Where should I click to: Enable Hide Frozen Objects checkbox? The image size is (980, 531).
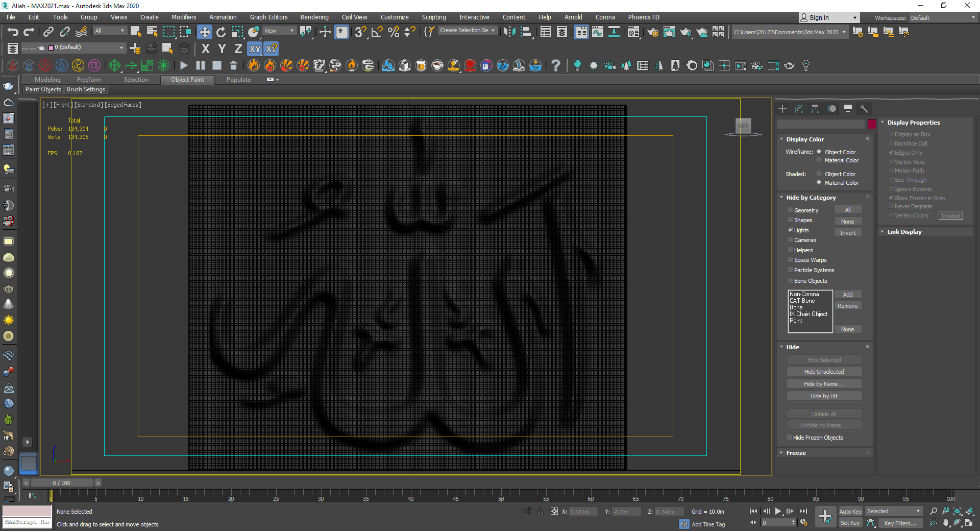click(x=790, y=438)
